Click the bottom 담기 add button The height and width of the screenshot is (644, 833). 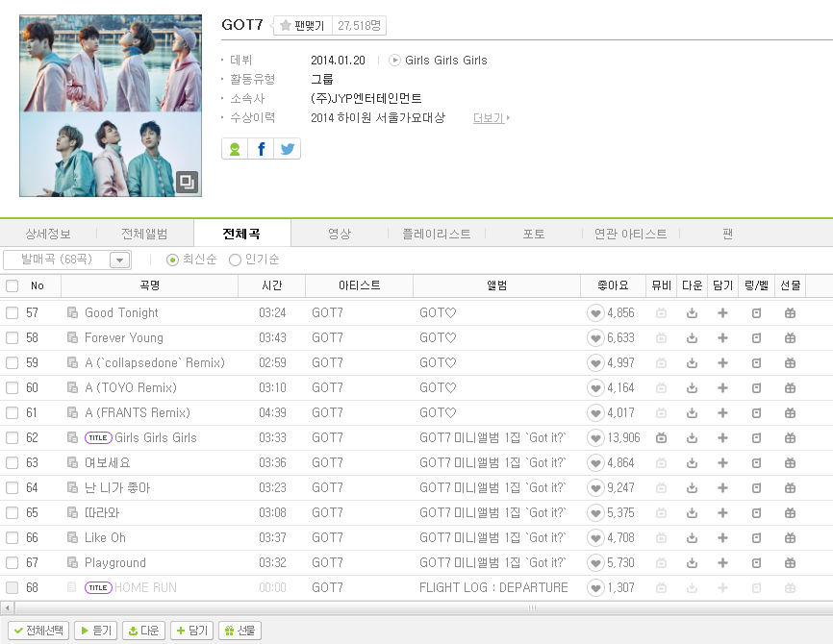[x=191, y=631]
